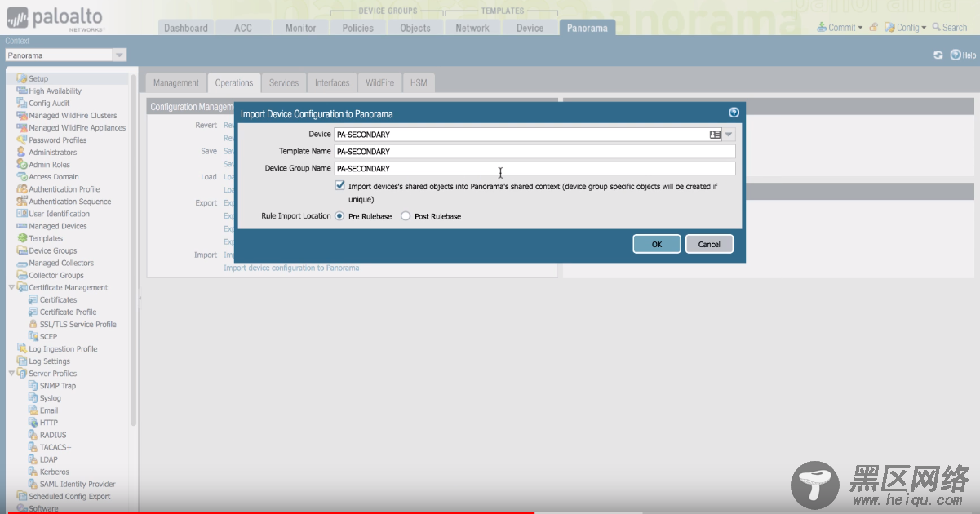Image resolution: width=980 pixels, height=514 pixels.
Task: Open Authentication Profile via its icon
Action: [22, 188]
